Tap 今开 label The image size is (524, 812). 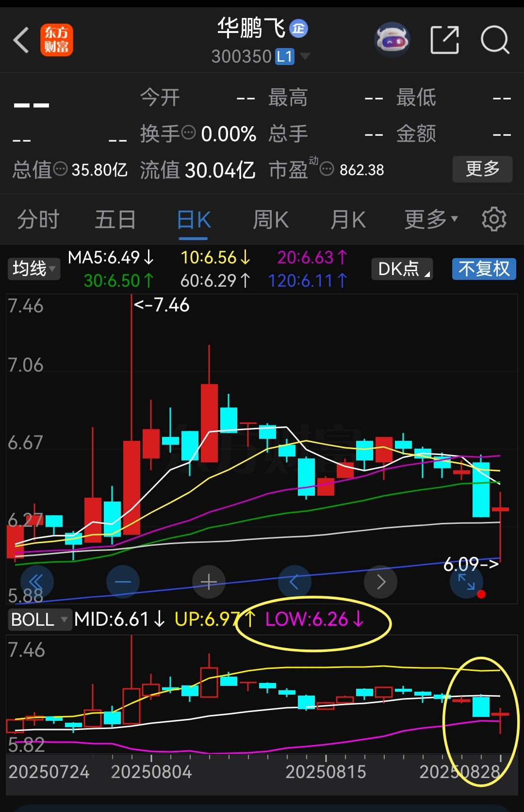pos(160,97)
